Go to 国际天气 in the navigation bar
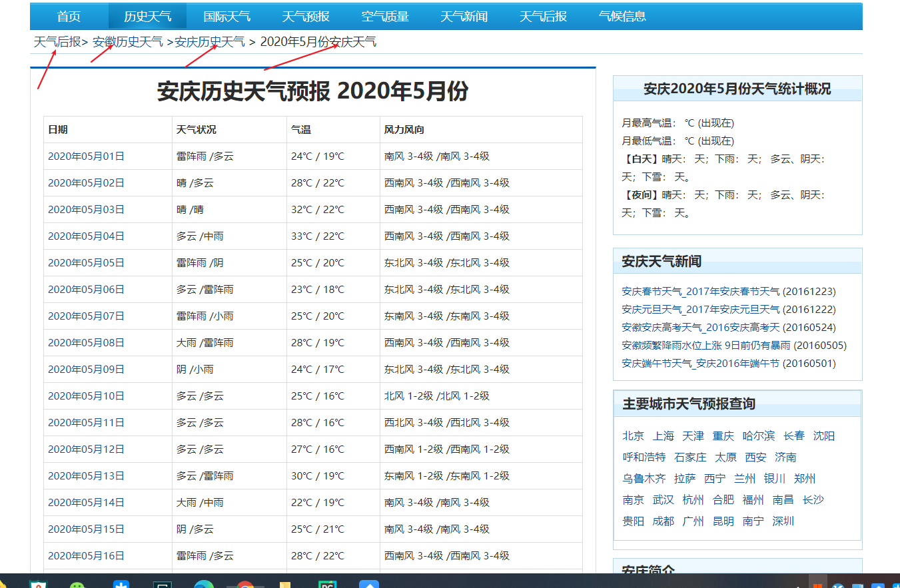The width and height of the screenshot is (900, 588). pos(226,17)
